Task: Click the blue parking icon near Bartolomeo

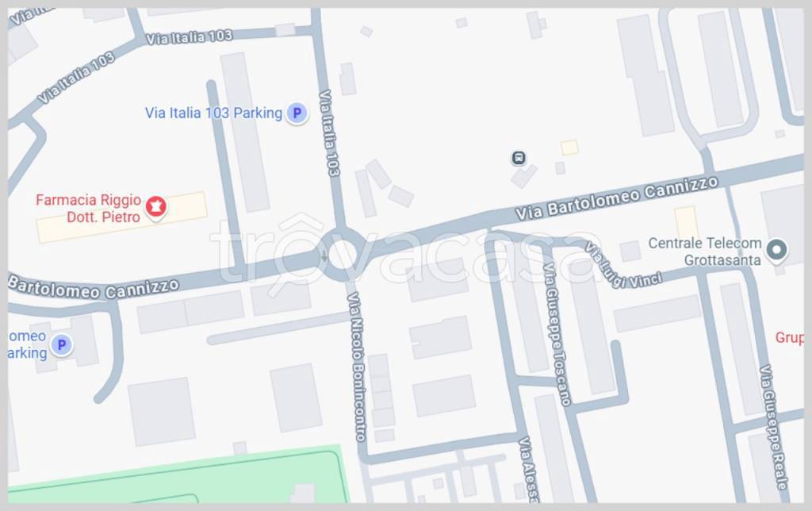Action: click(62, 344)
